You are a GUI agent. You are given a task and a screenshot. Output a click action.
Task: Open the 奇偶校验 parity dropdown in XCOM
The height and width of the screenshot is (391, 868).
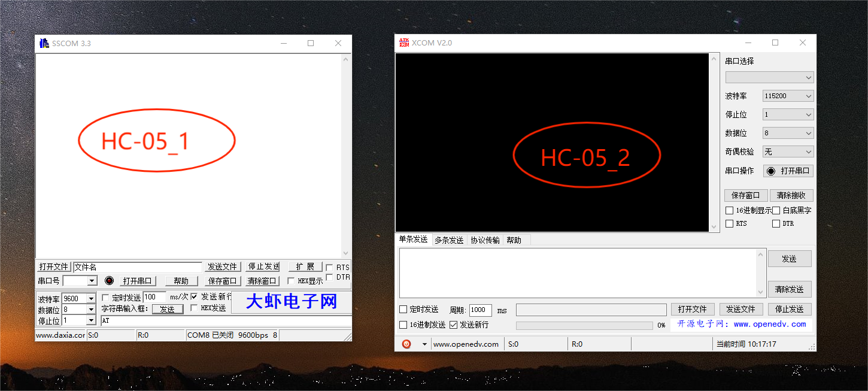808,151
